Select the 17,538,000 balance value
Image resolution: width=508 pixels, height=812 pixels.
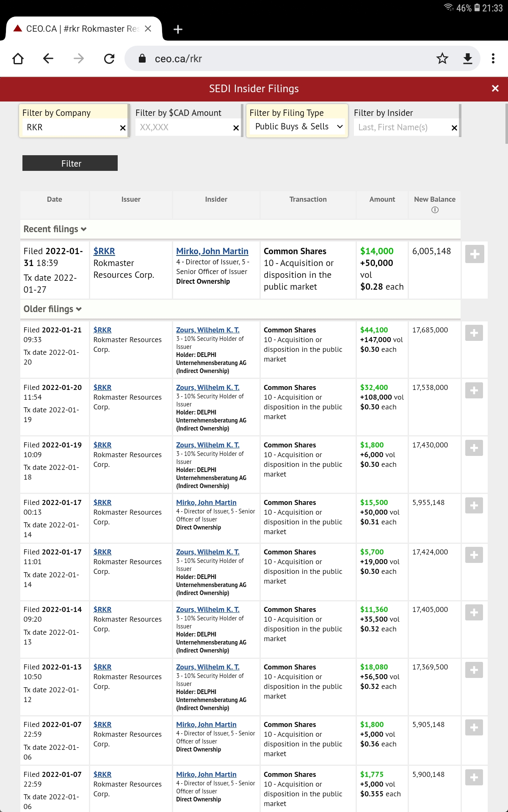coord(430,387)
